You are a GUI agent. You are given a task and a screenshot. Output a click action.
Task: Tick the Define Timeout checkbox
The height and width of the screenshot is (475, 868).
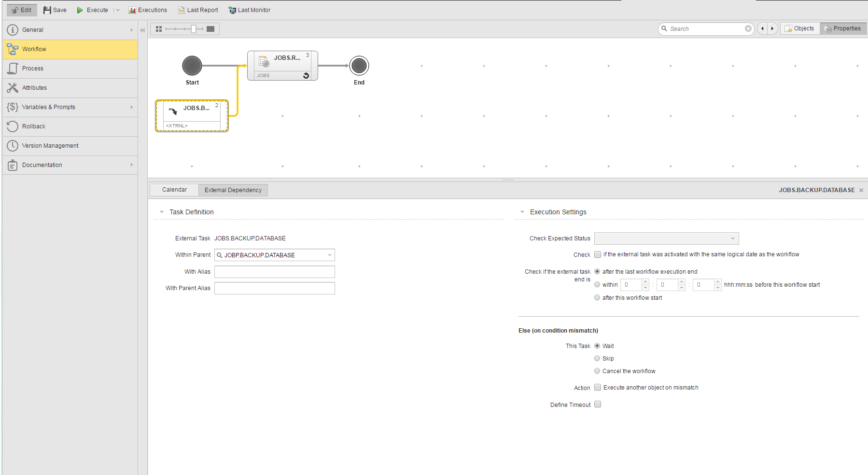[x=598, y=405]
